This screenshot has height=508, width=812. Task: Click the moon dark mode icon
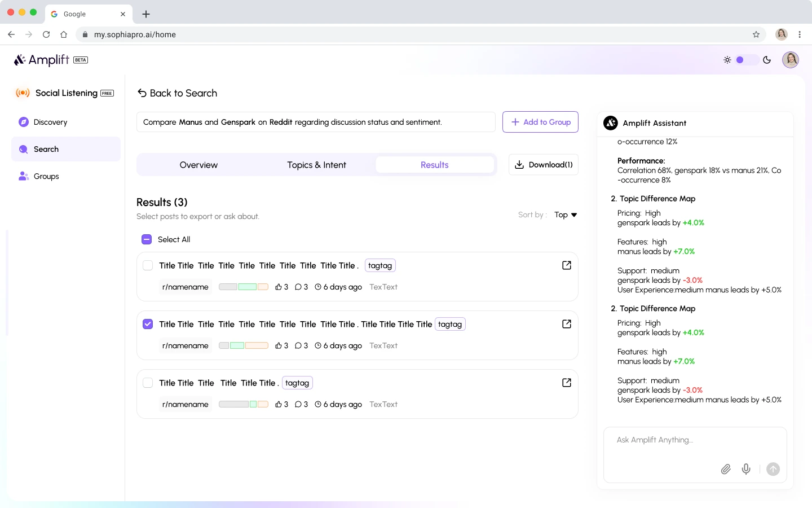coord(767,60)
